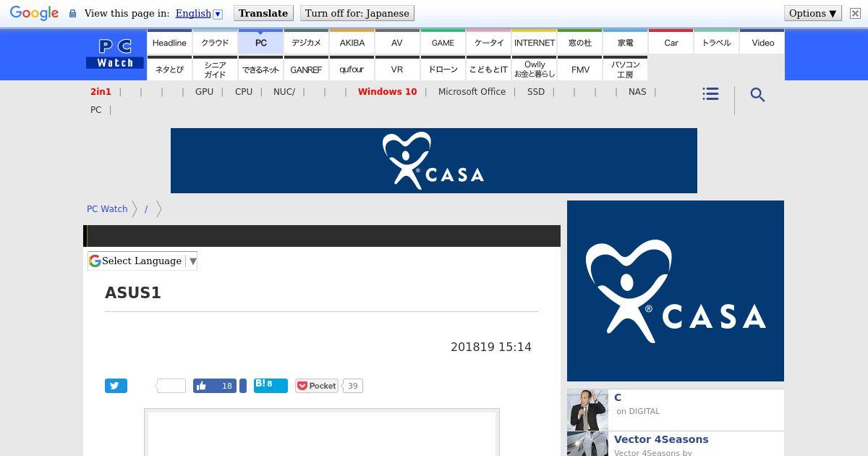Click the sidebar CASA advertisement
This screenshot has width=868, height=456.
point(676,291)
